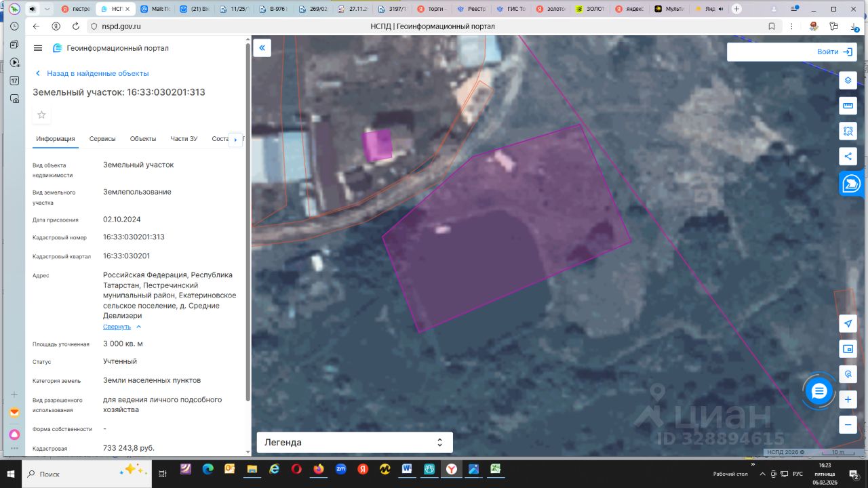This screenshot has width=868, height=488.
Task: Center map on my location
Action: (848, 324)
